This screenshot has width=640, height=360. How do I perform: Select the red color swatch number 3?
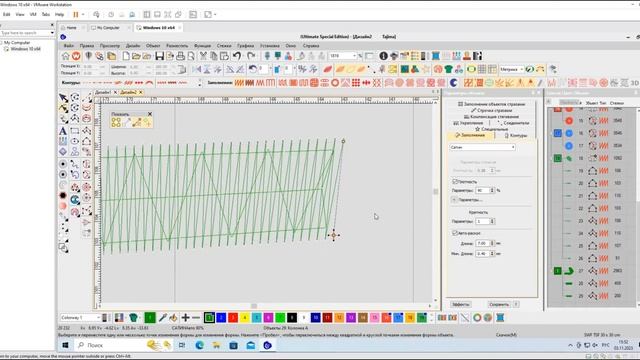click(233, 318)
